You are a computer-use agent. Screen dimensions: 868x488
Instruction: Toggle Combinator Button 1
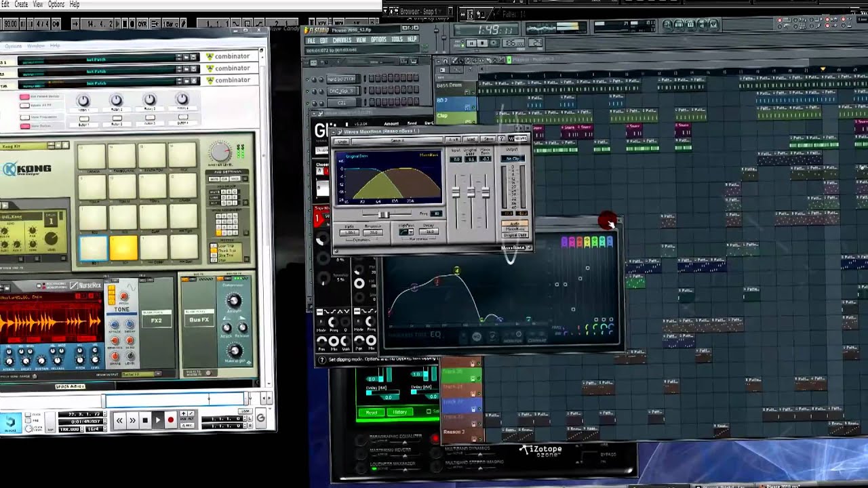pyautogui.click(x=84, y=119)
